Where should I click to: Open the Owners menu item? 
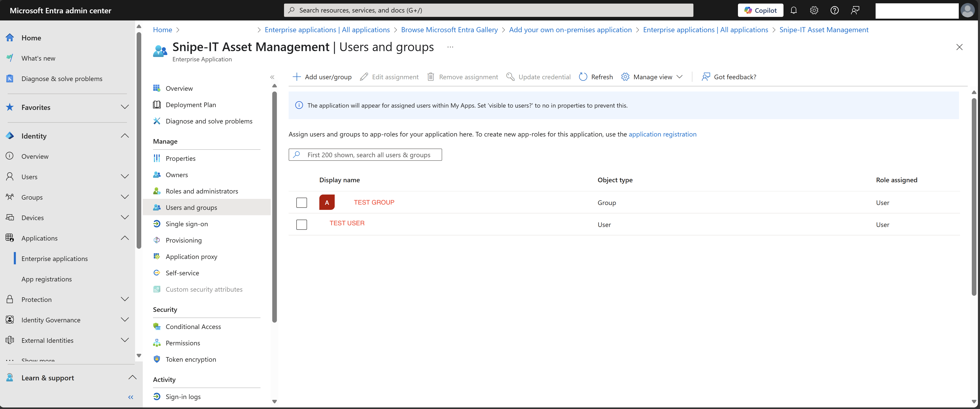tap(177, 175)
